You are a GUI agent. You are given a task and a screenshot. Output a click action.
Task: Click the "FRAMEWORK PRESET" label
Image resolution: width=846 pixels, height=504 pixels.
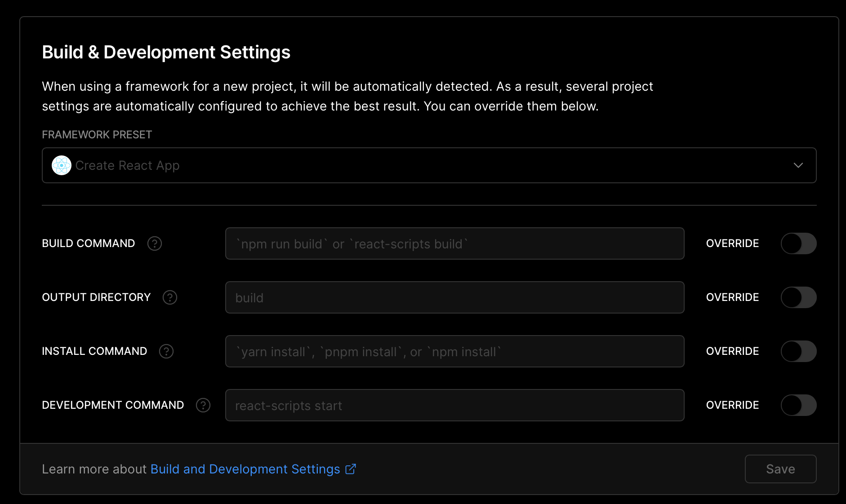97,135
